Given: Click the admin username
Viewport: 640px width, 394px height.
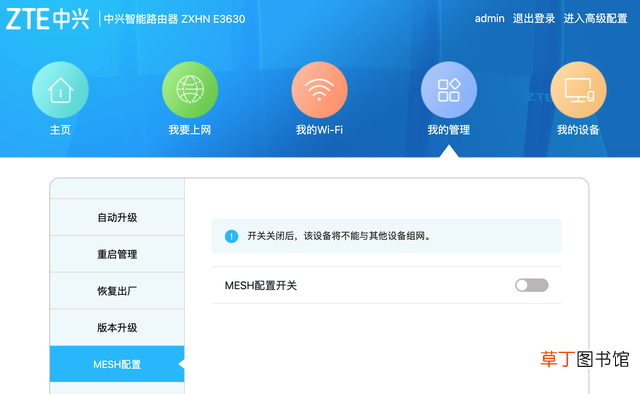Looking at the screenshot, I should pos(489,18).
